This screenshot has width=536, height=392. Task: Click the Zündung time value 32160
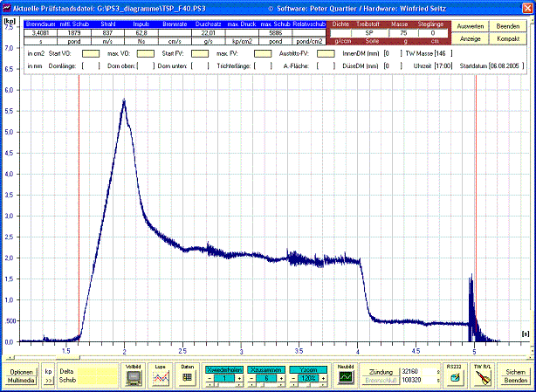click(410, 371)
